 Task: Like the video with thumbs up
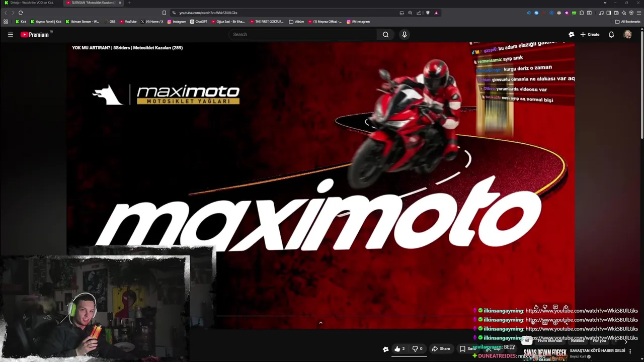(x=400, y=348)
